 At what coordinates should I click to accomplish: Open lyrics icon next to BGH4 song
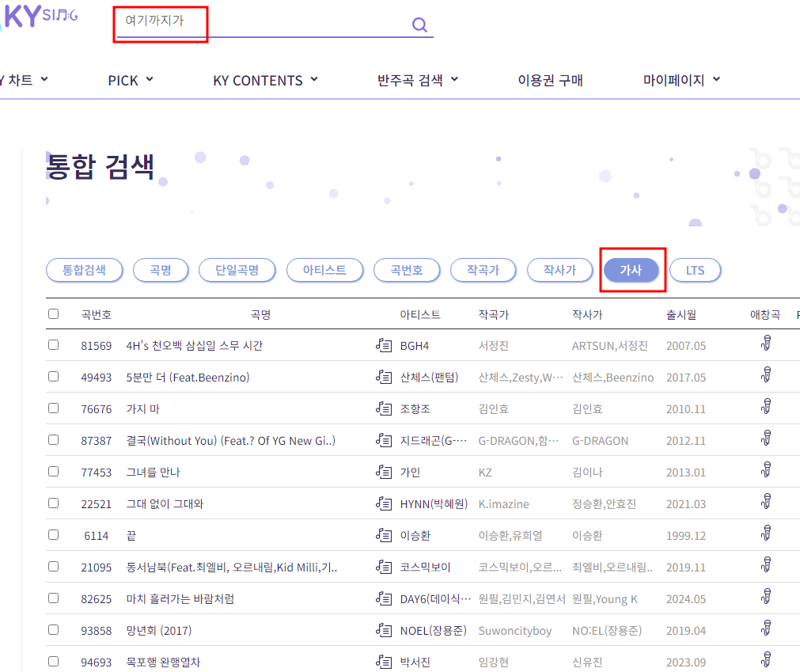point(384,345)
